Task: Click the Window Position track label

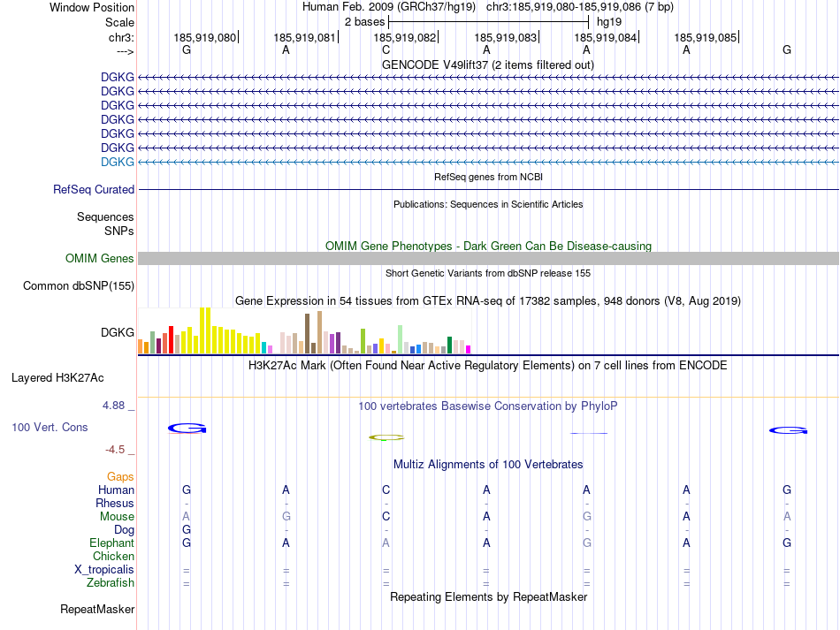Action: tap(92, 7)
